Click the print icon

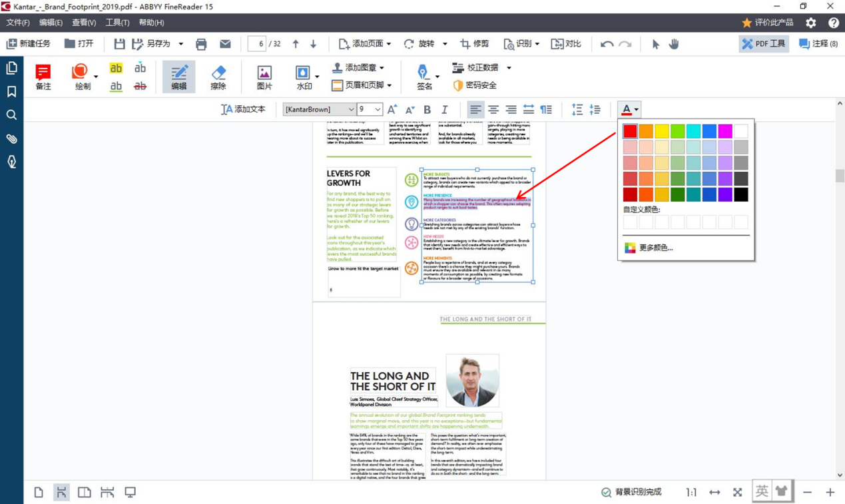point(201,44)
